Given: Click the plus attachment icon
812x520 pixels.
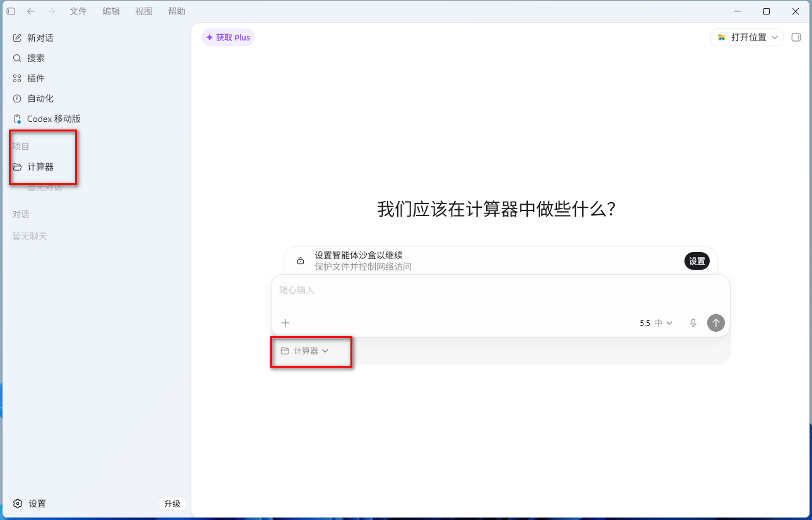Looking at the screenshot, I should pyautogui.click(x=285, y=323).
